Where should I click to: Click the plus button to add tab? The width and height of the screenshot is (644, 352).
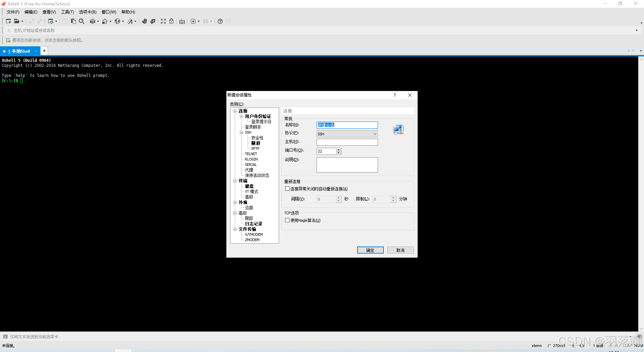tap(44, 51)
